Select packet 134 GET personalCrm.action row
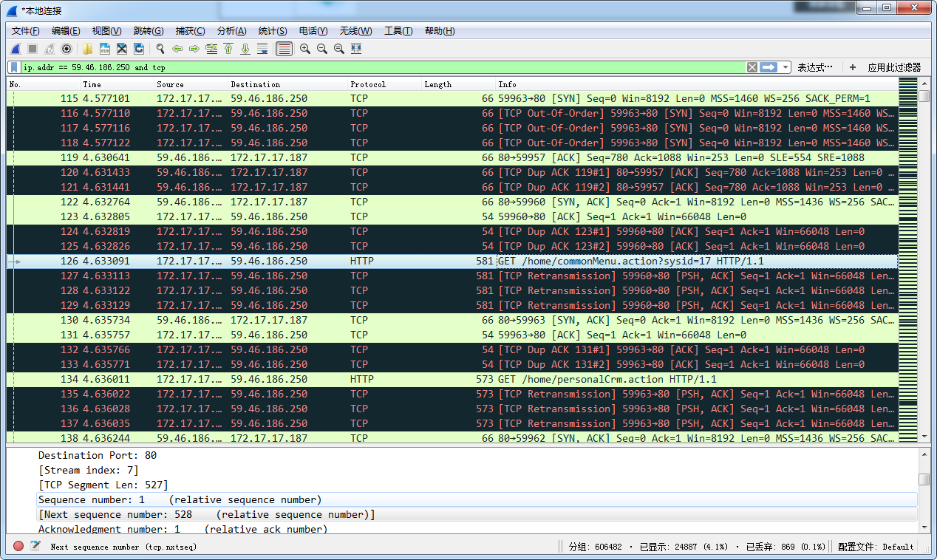 pyautogui.click(x=452, y=379)
